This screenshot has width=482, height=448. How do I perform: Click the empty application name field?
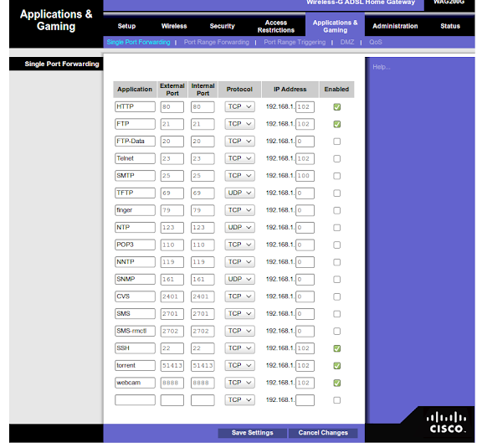click(x=135, y=400)
